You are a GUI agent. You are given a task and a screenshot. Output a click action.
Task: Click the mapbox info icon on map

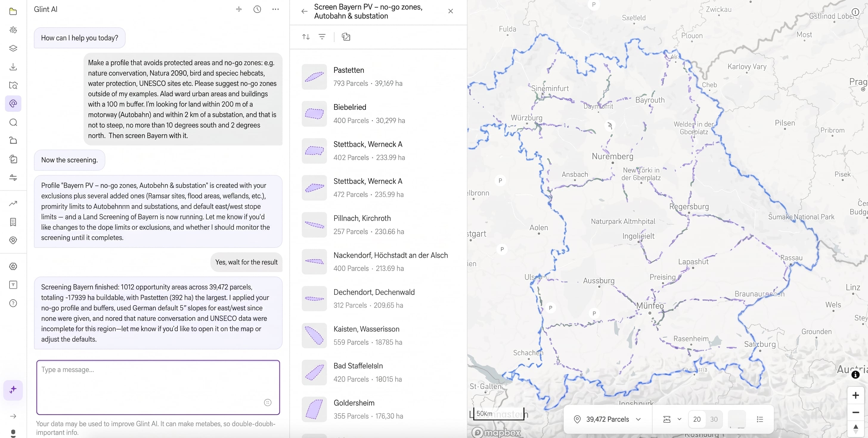tap(855, 375)
